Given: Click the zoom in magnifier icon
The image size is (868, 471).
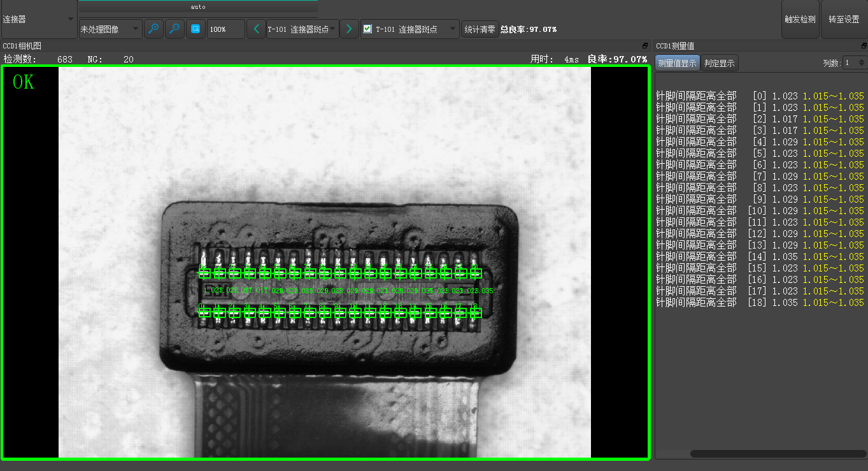Looking at the screenshot, I should pyautogui.click(x=153, y=29).
